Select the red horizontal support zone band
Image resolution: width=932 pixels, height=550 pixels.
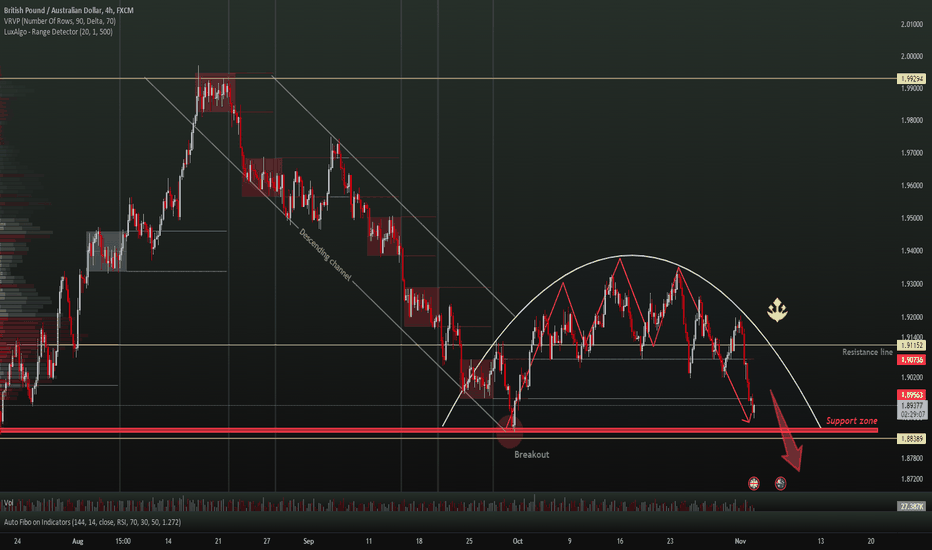click(439, 430)
